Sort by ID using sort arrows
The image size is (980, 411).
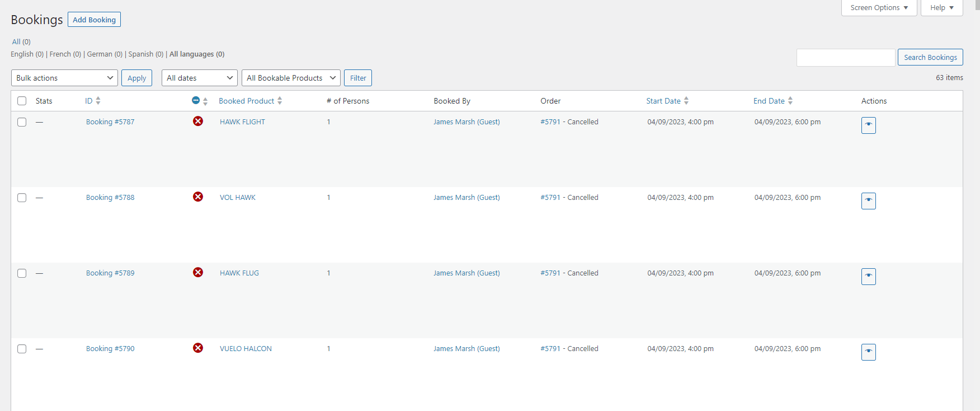tap(98, 101)
